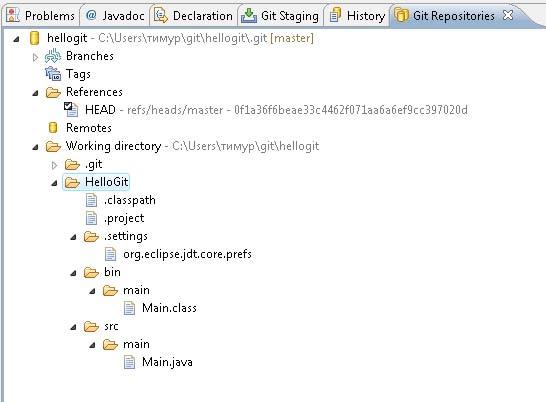Click the Remotes cylinder icon
This screenshot has height=402, width=546.
pyautogui.click(x=53, y=128)
